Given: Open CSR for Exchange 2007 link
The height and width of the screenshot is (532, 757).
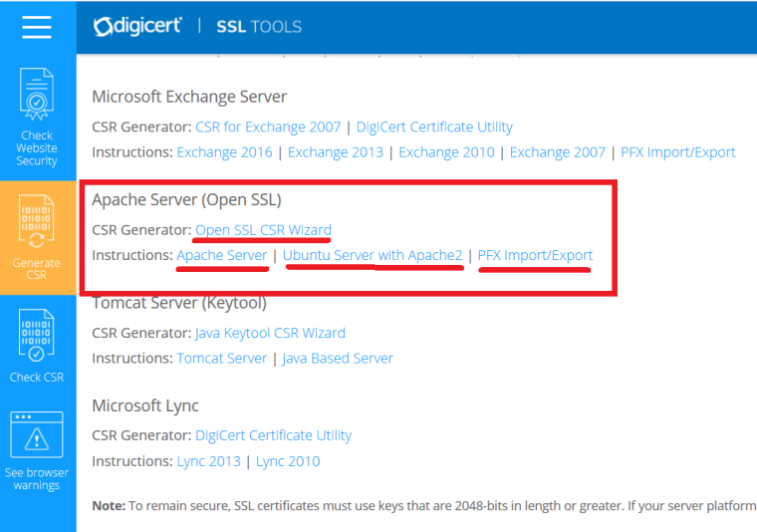Looking at the screenshot, I should click(x=268, y=127).
